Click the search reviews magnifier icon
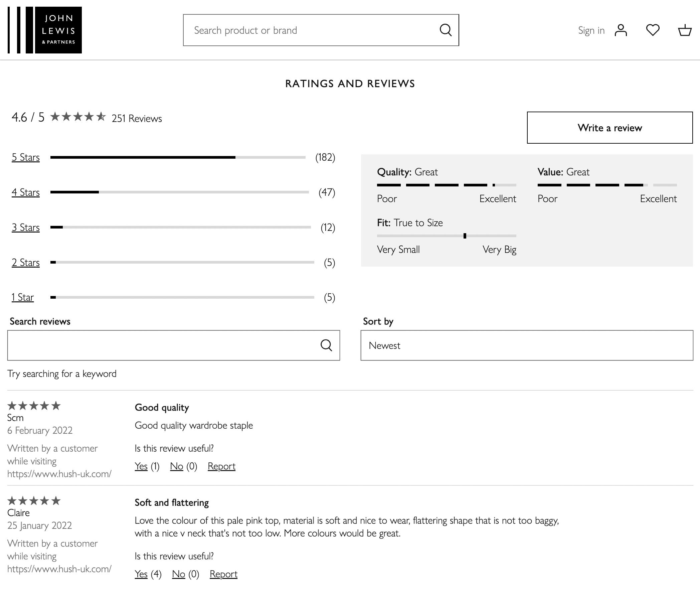 [x=326, y=345]
